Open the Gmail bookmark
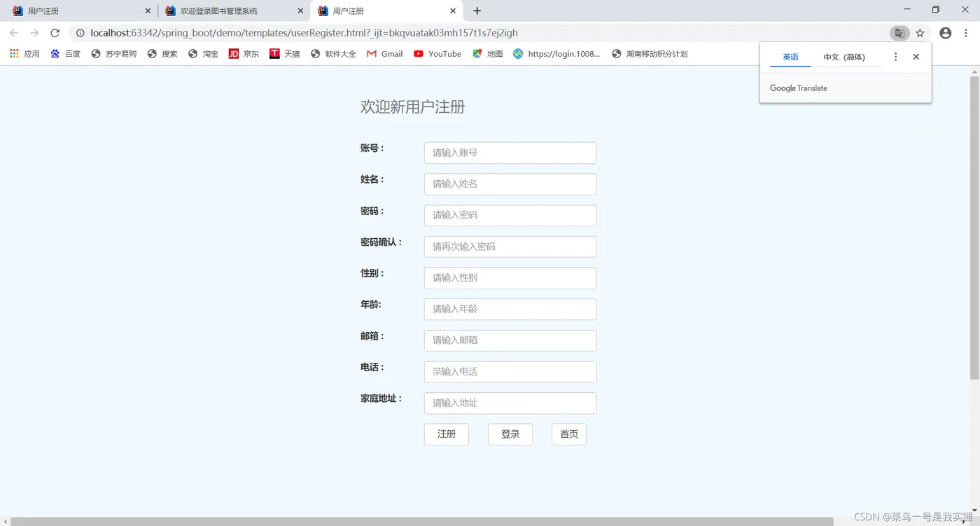 pos(384,53)
